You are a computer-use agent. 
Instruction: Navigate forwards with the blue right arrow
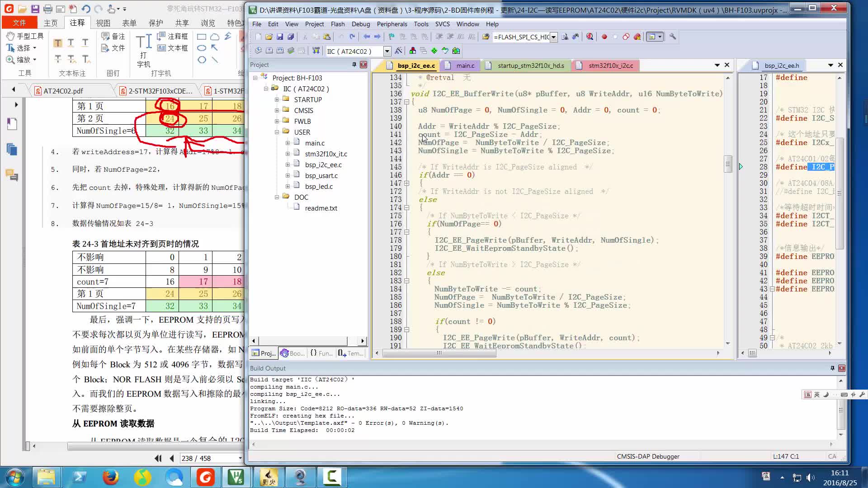click(x=377, y=37)
